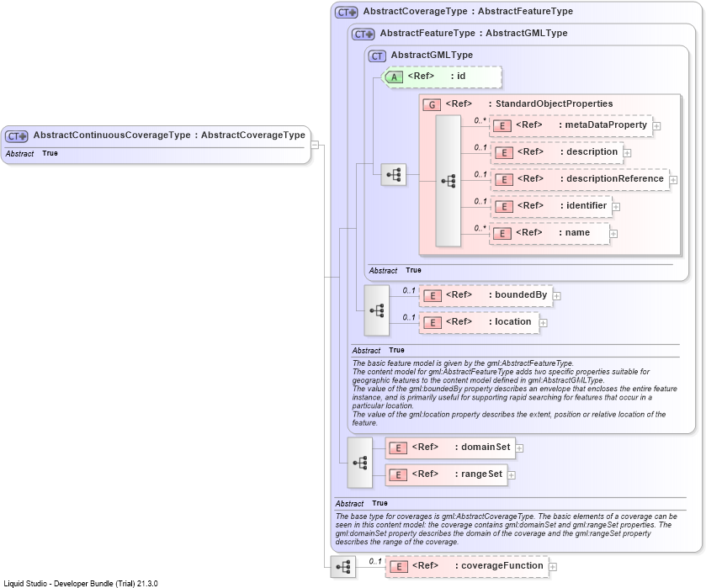Click the E icon of boundedBy

(x=433, y=296)
